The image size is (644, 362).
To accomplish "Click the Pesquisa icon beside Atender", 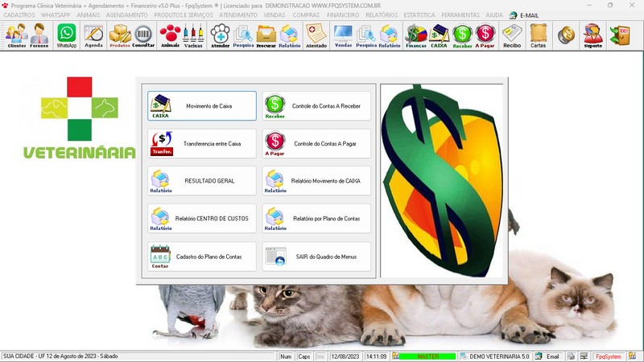I will click(243, 35).
